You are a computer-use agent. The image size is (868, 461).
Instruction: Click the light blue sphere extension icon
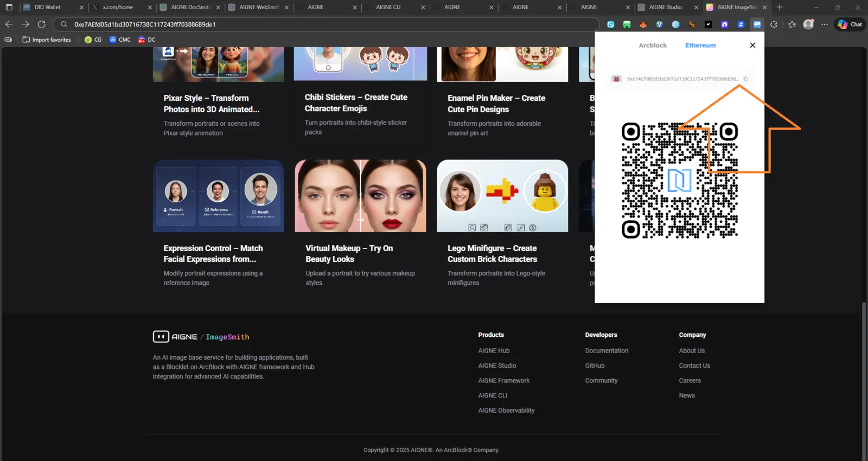[x=675, y=24]
